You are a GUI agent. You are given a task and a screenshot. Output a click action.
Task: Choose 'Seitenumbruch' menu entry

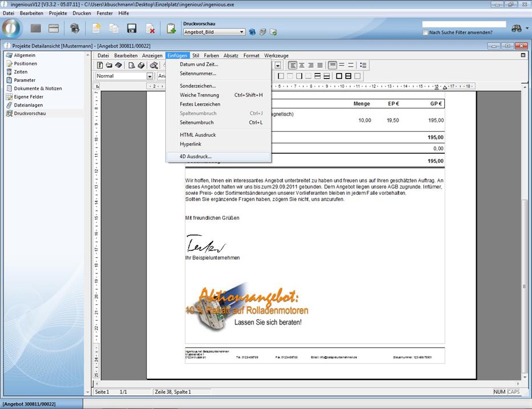197,122
